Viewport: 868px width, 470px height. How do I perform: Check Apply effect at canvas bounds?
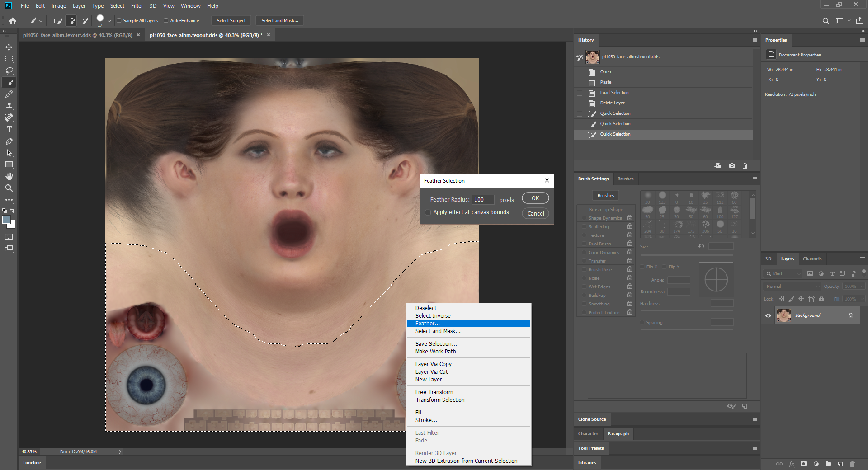428,212
